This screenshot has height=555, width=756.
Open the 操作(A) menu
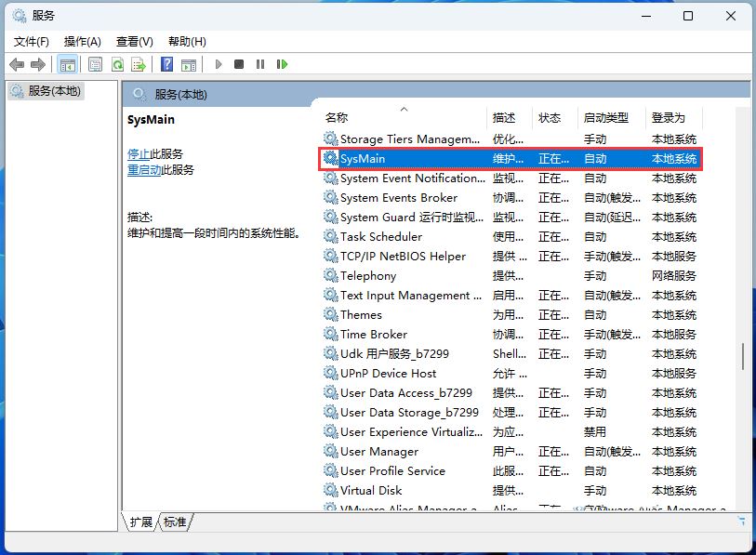point(82,41)
